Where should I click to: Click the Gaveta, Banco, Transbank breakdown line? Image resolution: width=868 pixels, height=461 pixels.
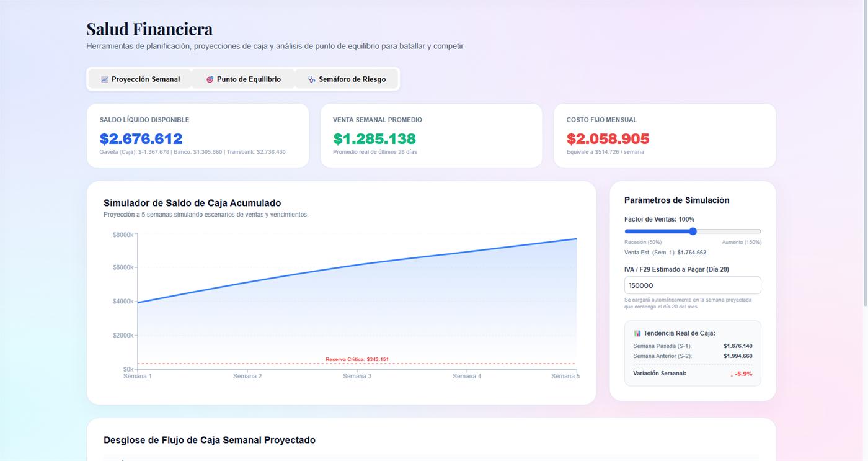193,152
